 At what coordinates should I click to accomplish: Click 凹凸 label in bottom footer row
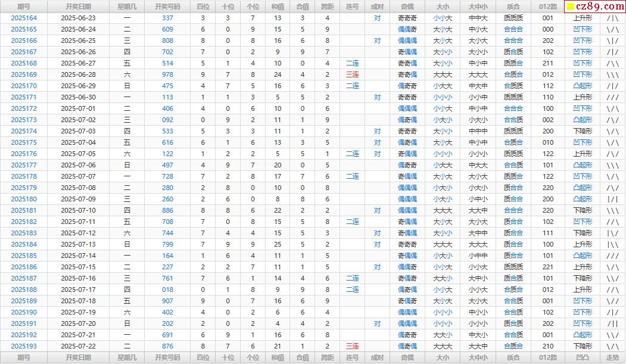point(583,357)
